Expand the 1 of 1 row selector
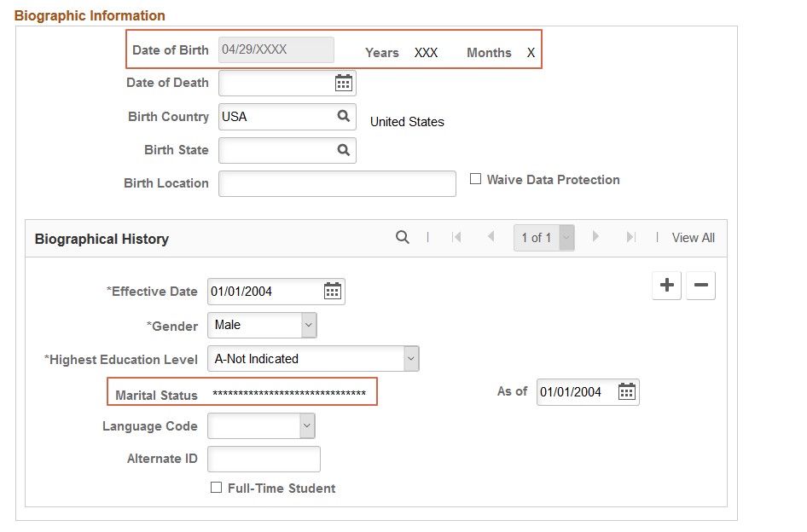 point(566,238)
